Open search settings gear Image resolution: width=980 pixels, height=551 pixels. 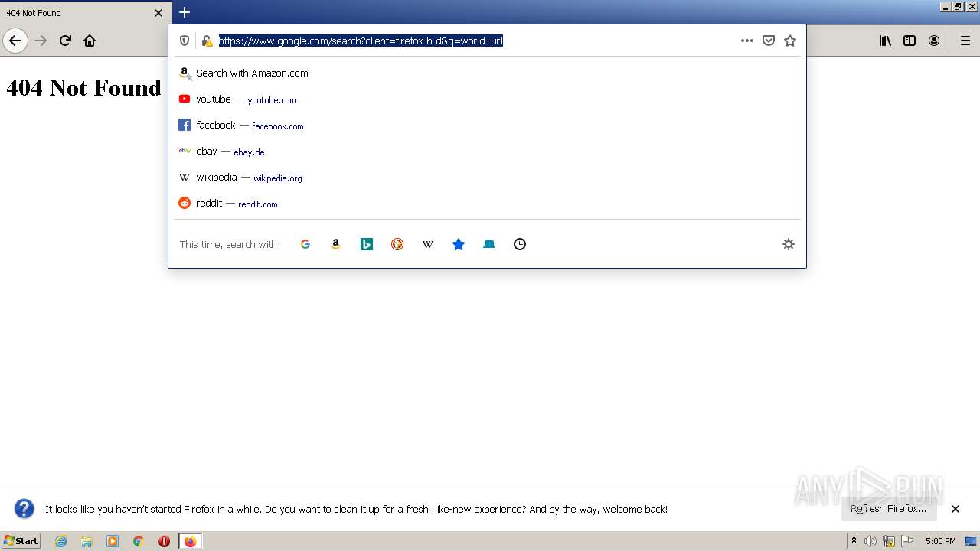789,244
